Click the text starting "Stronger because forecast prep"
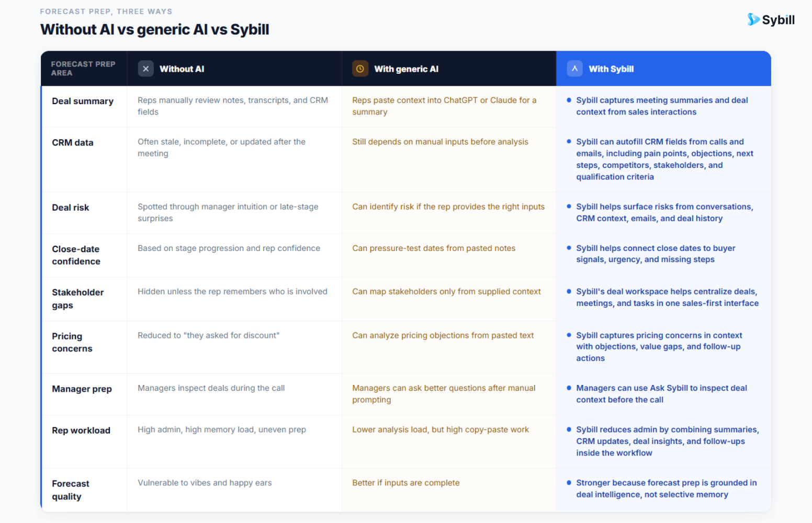Screen dimensions: 812x523 pos(667,488)
